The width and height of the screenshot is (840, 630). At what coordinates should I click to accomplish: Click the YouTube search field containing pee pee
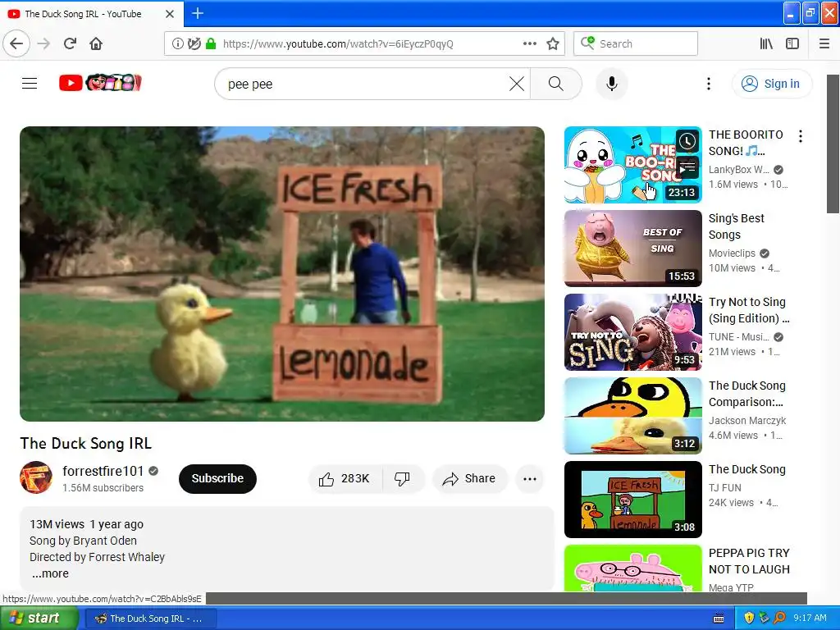point(364,84)
